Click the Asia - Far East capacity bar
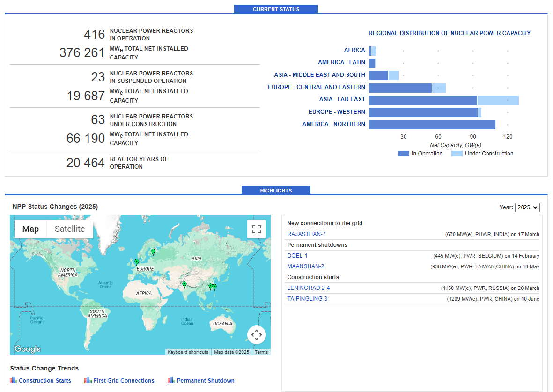This screenshot has width=553, height=392. (x=423, y=100)
